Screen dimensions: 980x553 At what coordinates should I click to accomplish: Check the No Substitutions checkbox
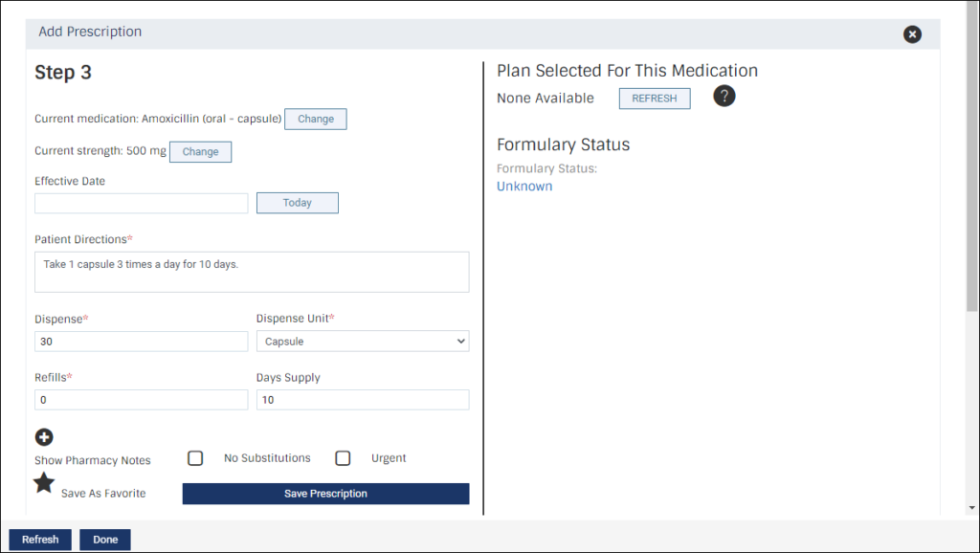click(195, 458)
